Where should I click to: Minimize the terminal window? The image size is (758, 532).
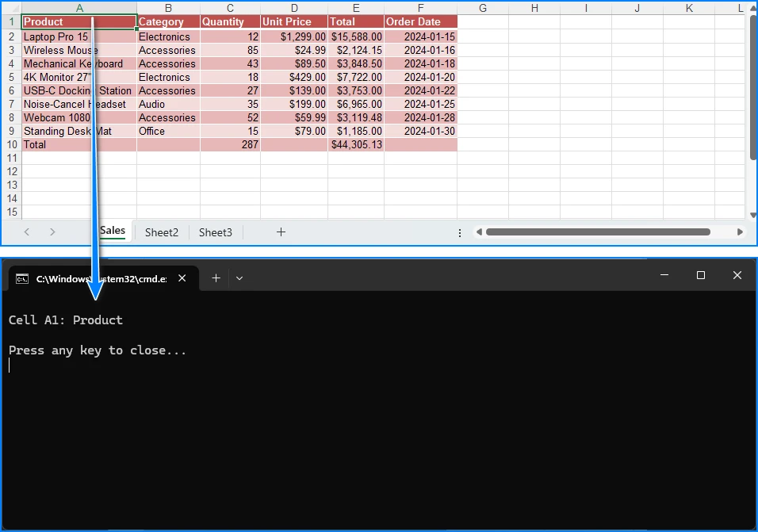tap(664, 275)
